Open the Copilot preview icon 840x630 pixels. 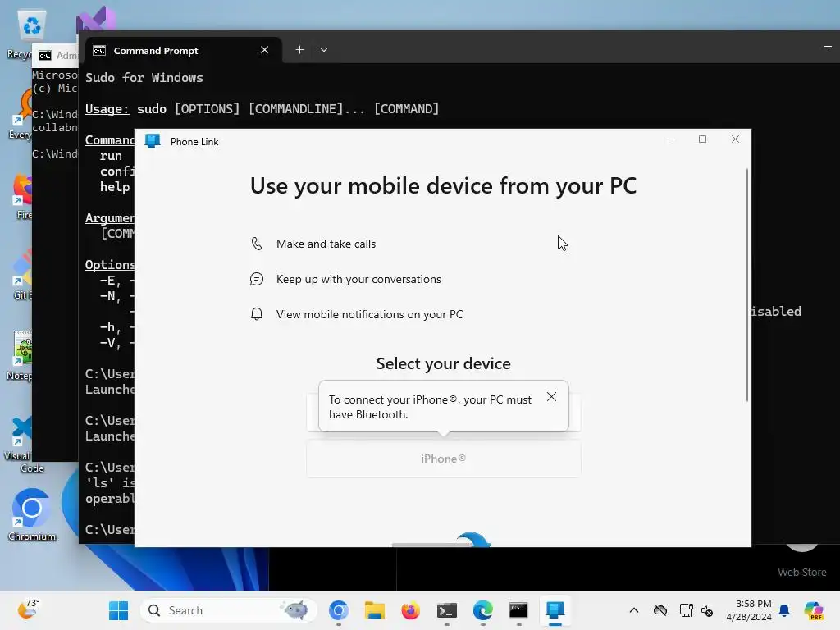(x=814, y=610)
